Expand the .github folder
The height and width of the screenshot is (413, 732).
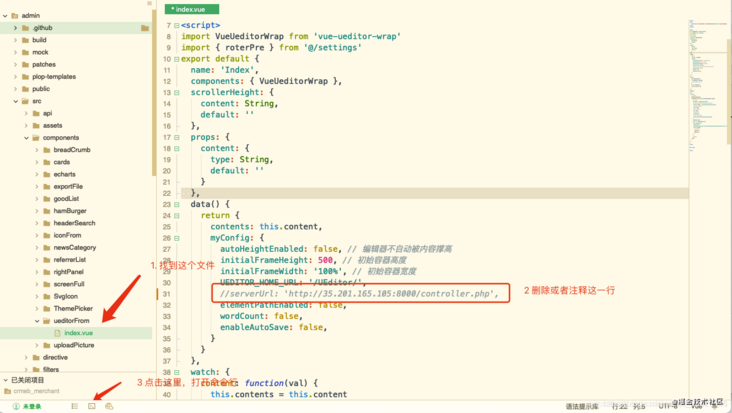point(15,28)
